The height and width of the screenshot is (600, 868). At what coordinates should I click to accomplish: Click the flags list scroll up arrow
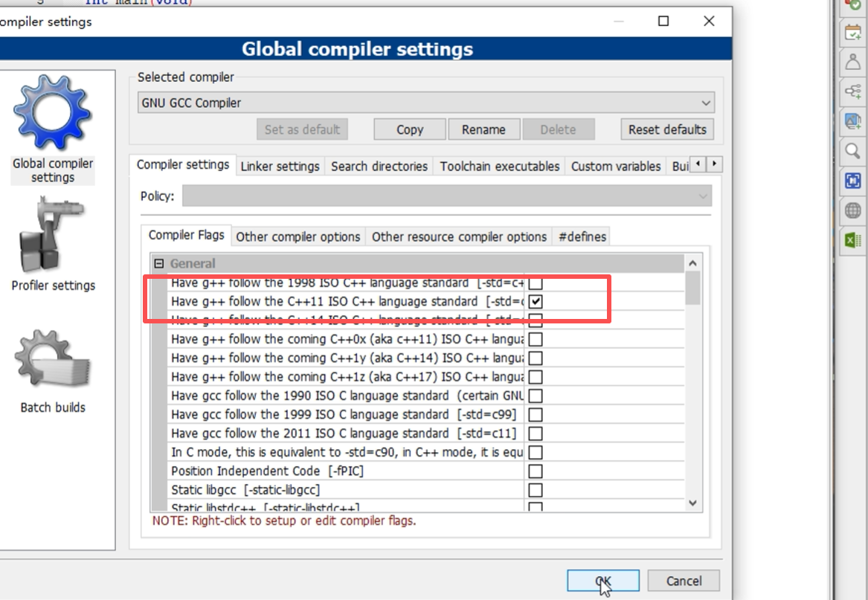point(692,263)
